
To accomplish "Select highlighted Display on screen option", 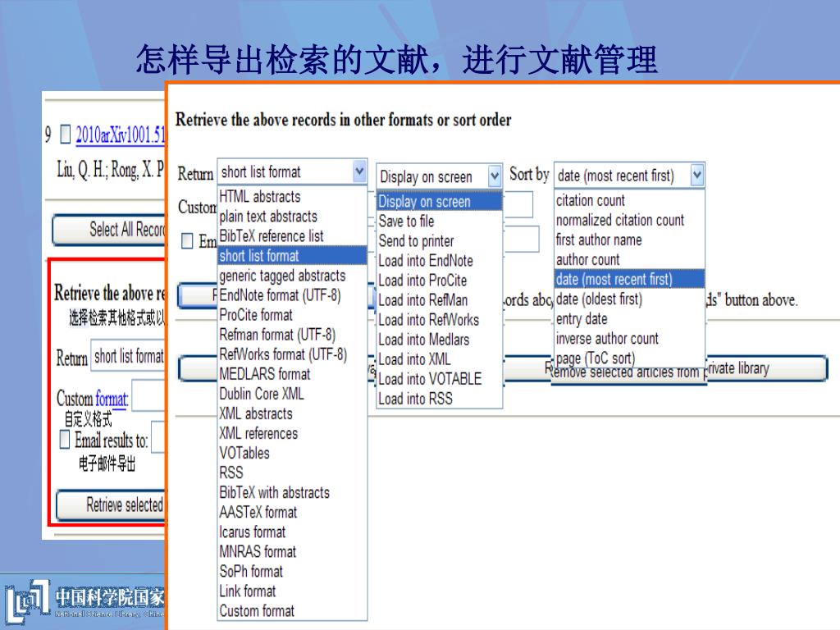I will [x=440, y=202].
